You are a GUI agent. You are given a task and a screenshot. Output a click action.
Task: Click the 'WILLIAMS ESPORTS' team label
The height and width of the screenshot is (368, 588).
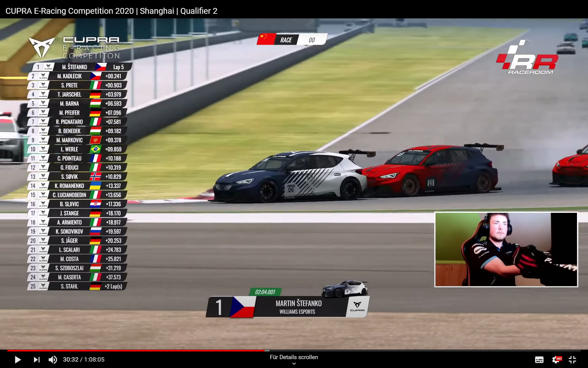297,312
